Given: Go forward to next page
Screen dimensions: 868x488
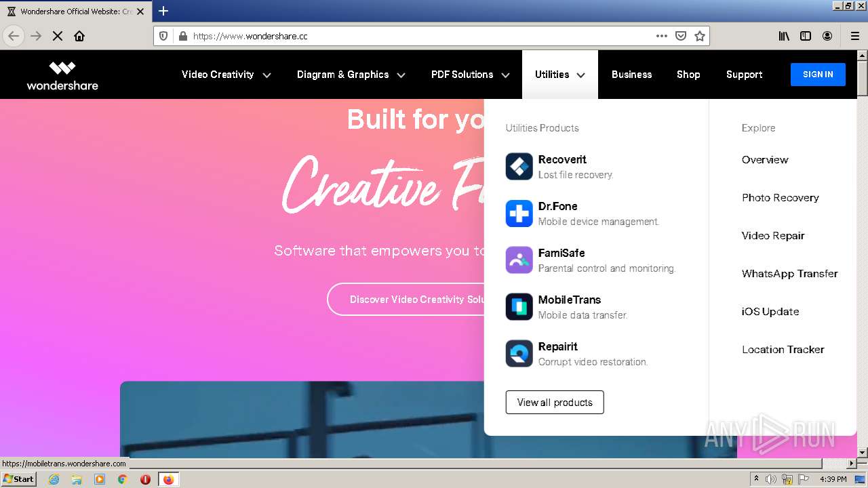Looking at the screenshot, I should tap(36, 36).
